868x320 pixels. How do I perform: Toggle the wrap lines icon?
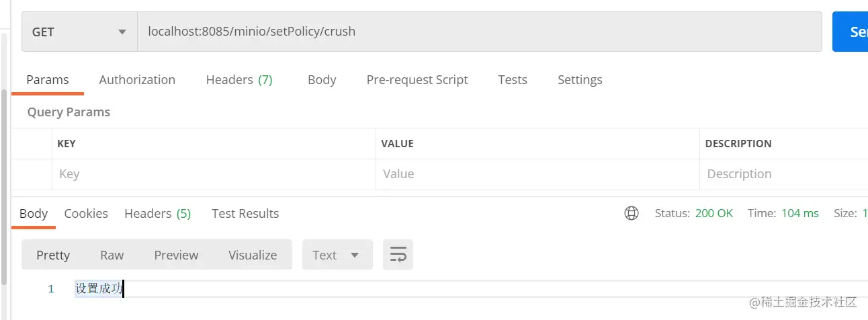pos(398,255)
